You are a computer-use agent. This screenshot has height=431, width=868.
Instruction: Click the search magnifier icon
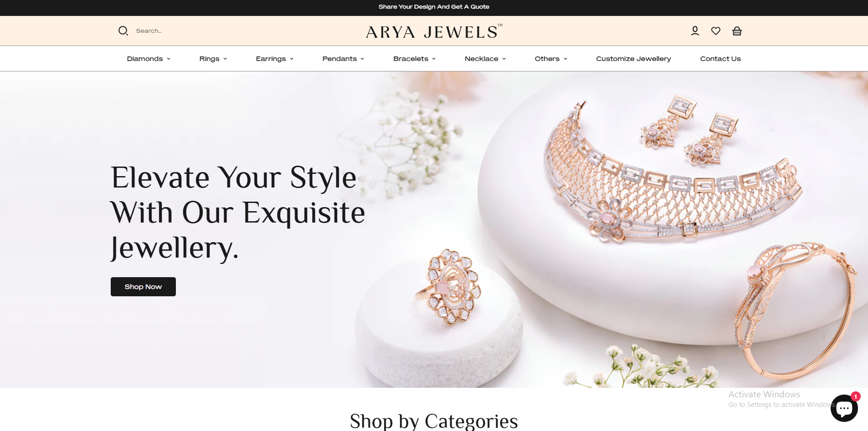click(123, 31)
